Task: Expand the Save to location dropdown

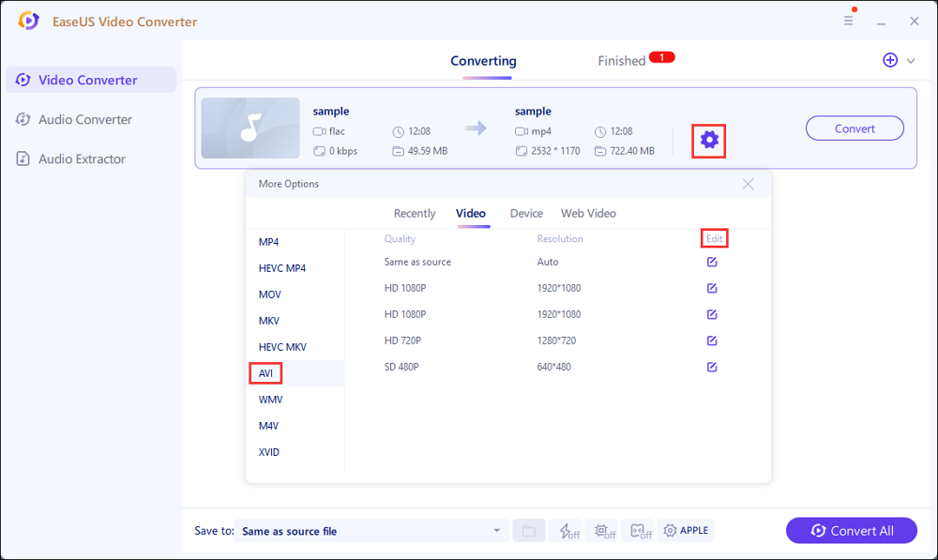Action: tap(496, 531)
